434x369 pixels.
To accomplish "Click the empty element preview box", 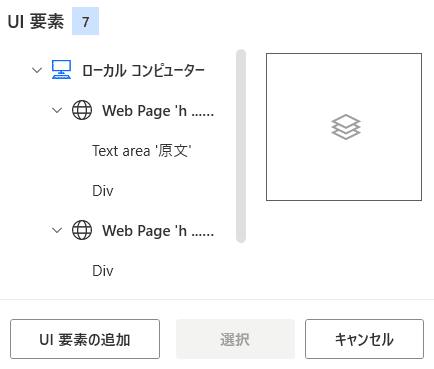I will (x=344, y=127).
